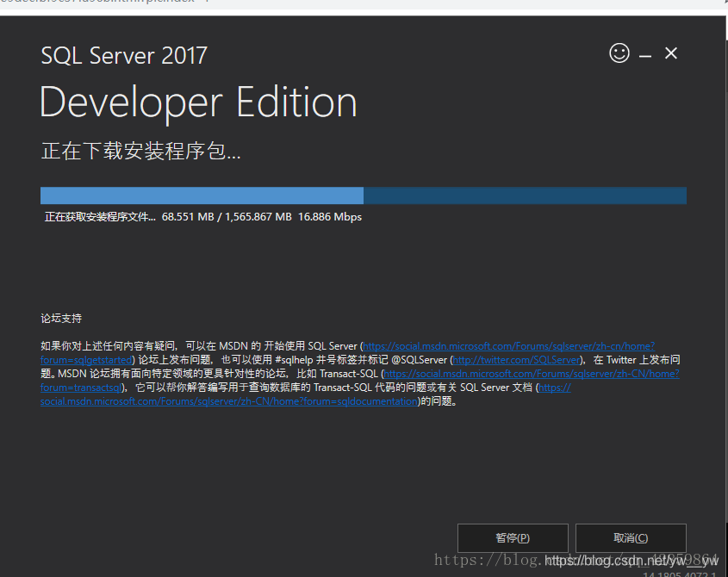728x577 pixels.
Task: Minimize the SQL Server installer window
Action: tap(645, 56)
